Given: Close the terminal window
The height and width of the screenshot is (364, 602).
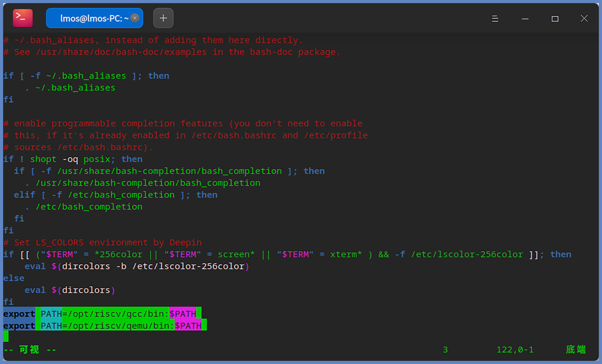Looking at the screenshot, I should coord(584,18).
